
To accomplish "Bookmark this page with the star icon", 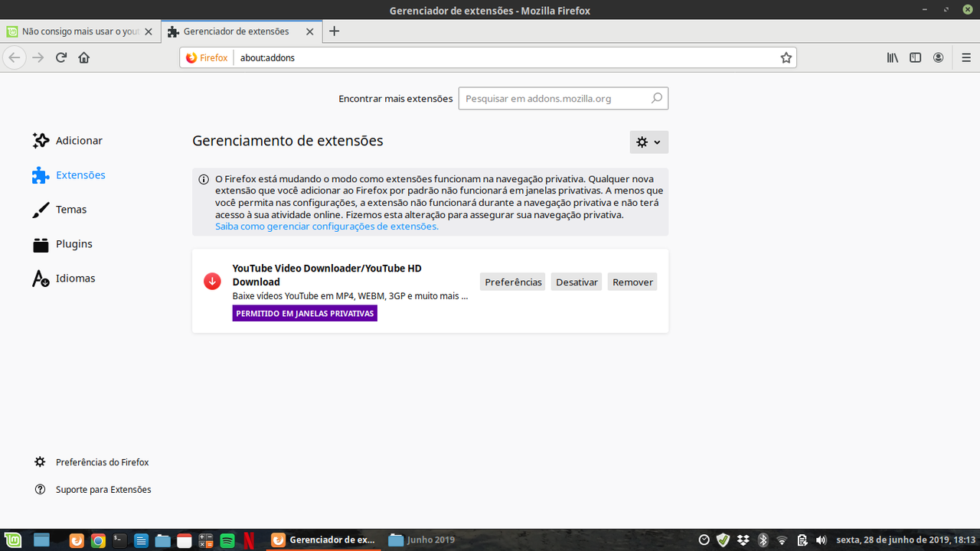I will [786, 57].
